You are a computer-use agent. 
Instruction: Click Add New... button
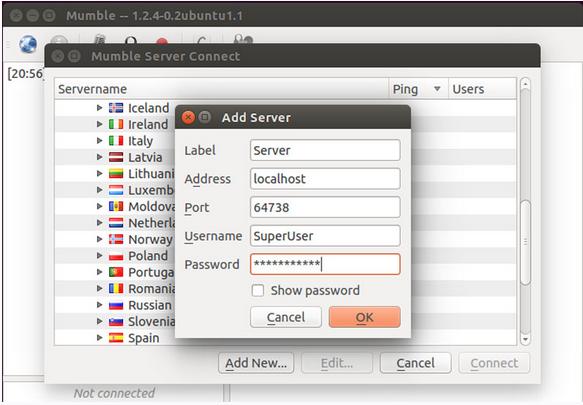[x=256, y=363]
